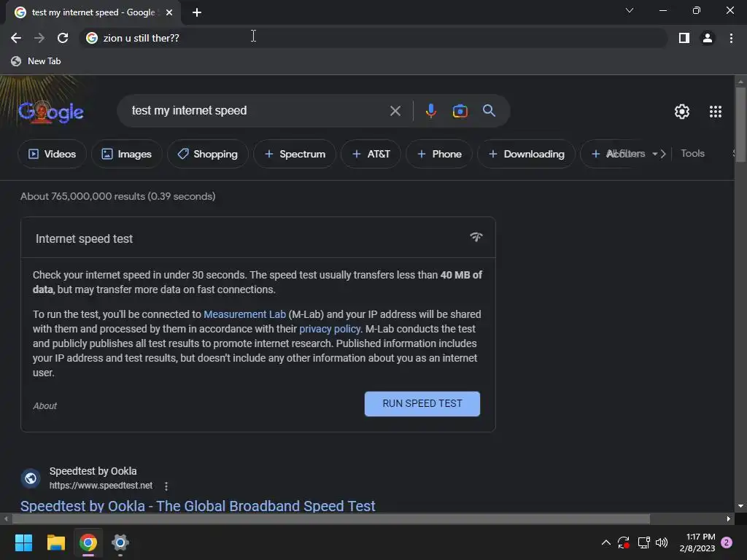
Task: Click the address bar text 'zion u still ther??'
Action: (141, 38)
